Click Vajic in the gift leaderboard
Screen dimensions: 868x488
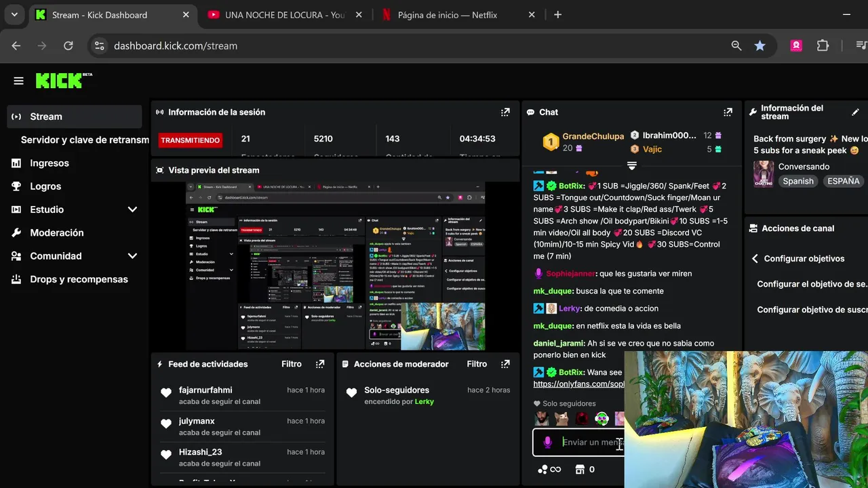652,149
